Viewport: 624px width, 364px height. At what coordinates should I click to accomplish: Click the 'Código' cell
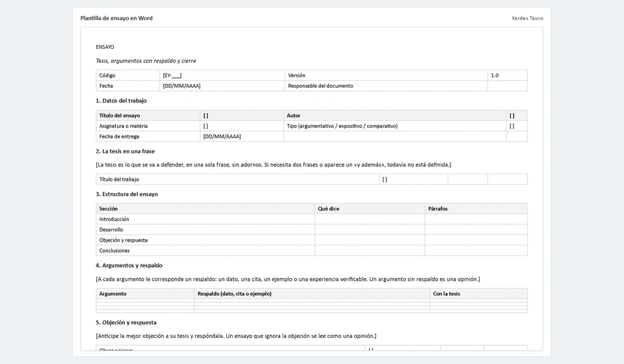coord(128,75)
